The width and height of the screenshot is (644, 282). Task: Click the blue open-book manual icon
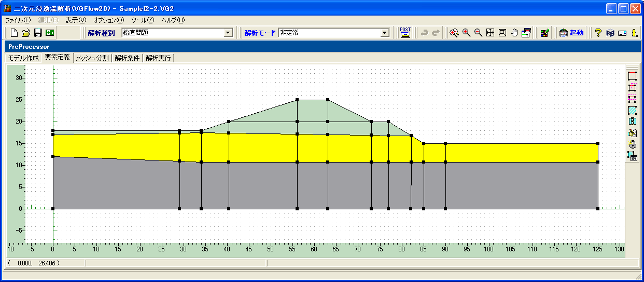pos(610,33)
